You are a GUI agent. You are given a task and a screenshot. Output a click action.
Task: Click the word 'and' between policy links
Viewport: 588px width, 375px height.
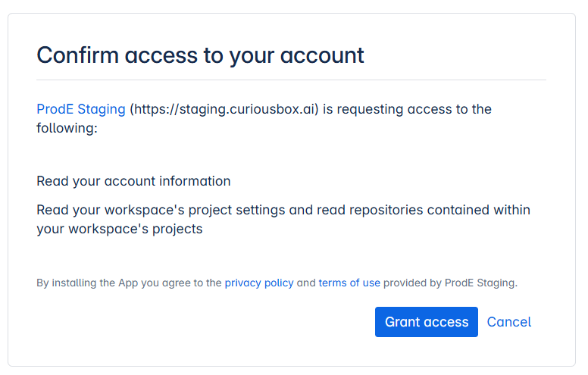306,283
